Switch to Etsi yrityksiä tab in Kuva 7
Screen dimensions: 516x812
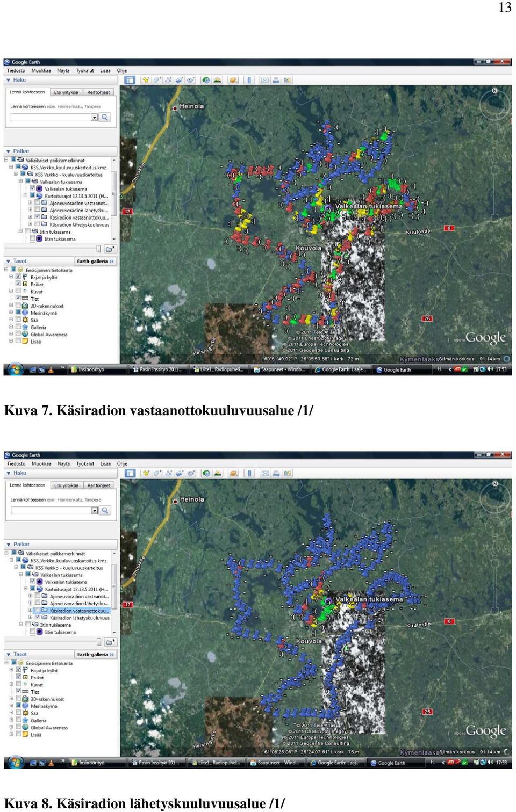tap(66, 92)
